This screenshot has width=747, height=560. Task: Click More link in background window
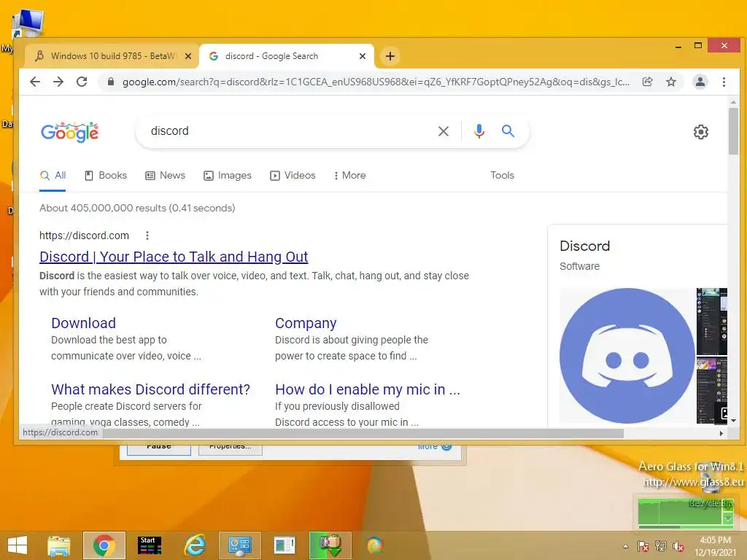[x=435, y=447]
